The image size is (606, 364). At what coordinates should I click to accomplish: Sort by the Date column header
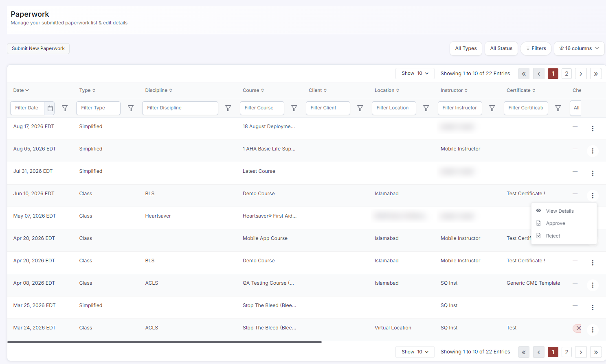coord(21,90)
